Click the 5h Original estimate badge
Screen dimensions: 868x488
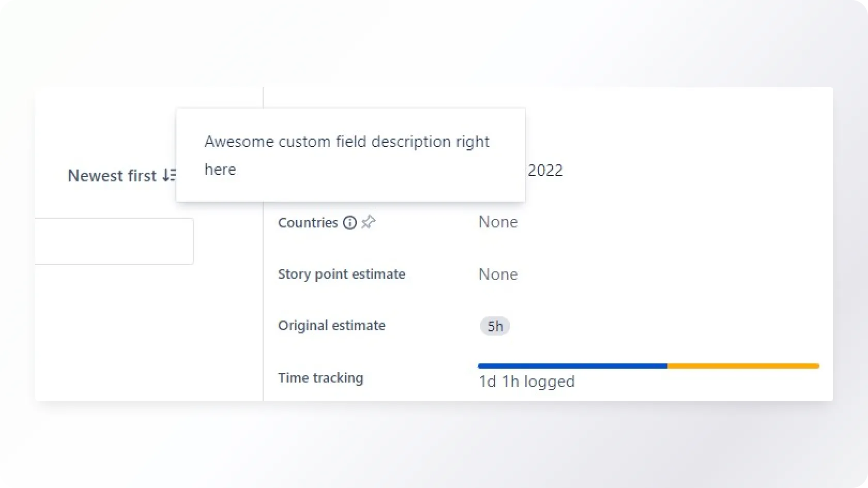coord(495,326)
